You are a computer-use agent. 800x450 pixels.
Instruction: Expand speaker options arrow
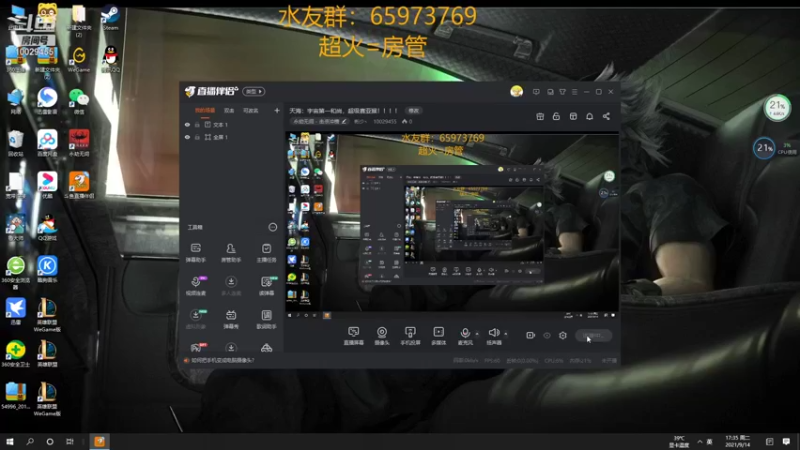pos(506,334)
